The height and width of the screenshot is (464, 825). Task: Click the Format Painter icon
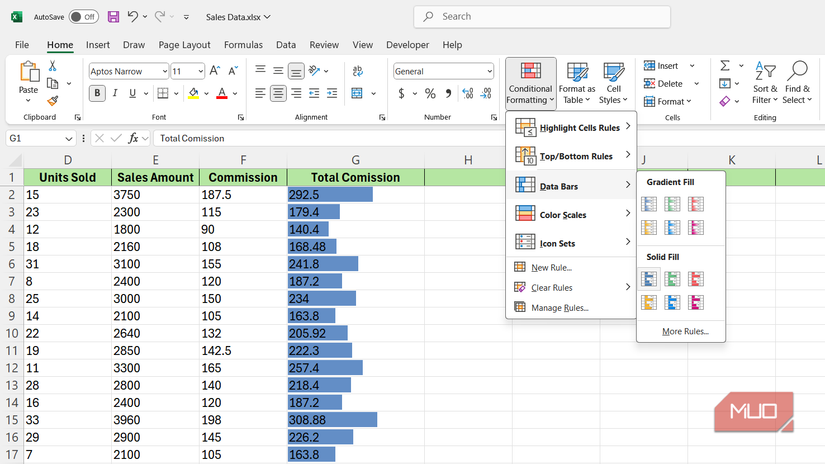click(52, 101)
